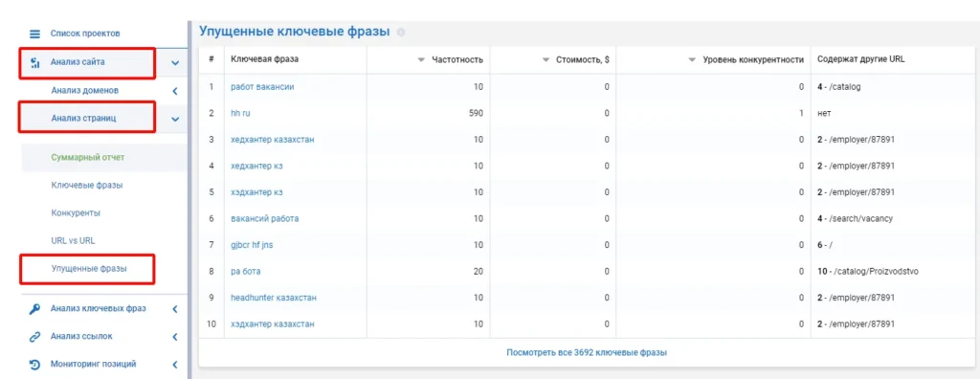The width and height of the screenshot is (980, 379).
Task: Click Посмотреть все 3692 ключевые фразы
Action: (x=587, y=353)
